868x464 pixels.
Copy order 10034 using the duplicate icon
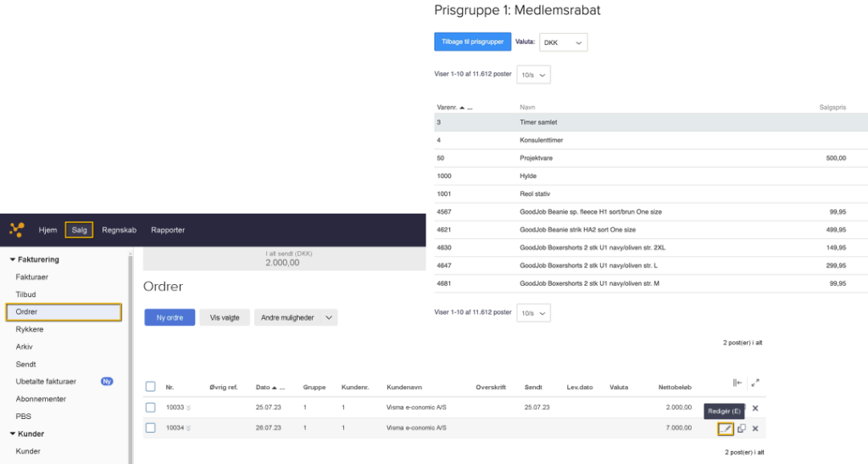tap(741, 428)
